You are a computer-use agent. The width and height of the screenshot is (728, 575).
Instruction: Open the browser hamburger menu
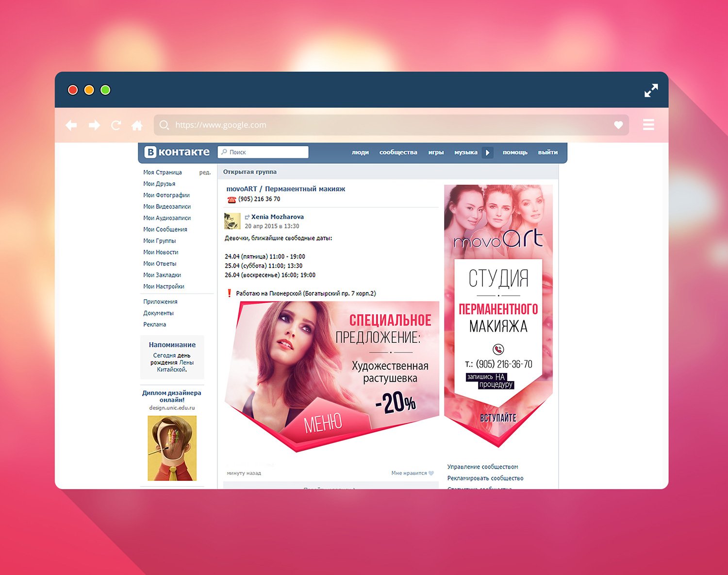[x=648, y=125]
